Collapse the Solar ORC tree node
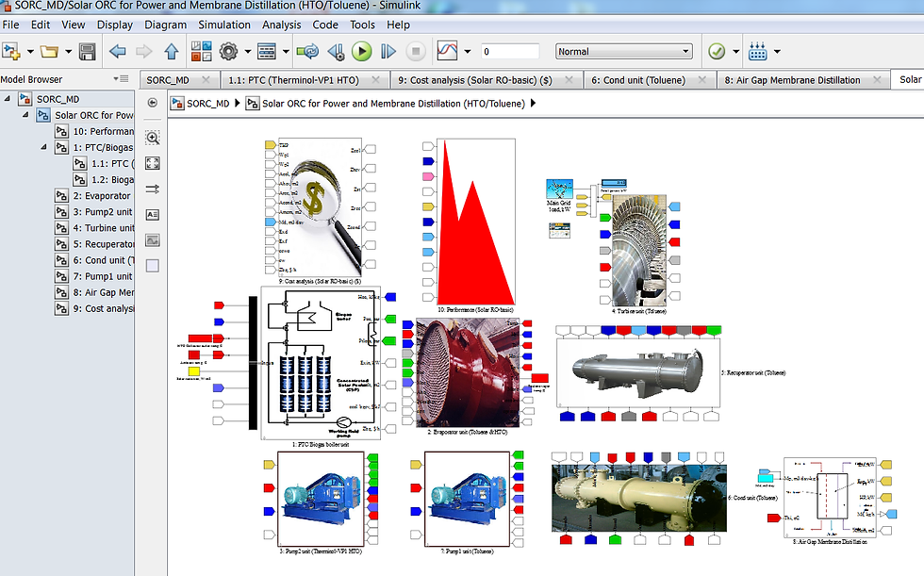 pyautogui.click(x=25, y=115)
